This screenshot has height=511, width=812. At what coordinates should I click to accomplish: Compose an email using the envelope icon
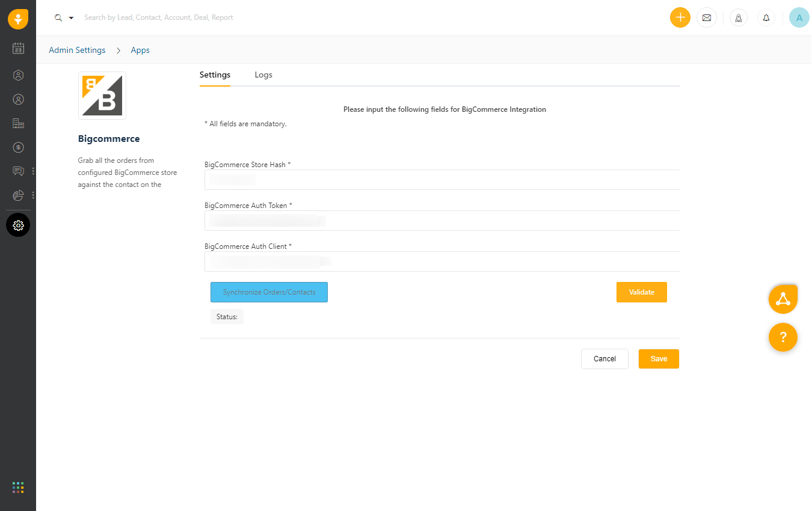pos(707,17)
